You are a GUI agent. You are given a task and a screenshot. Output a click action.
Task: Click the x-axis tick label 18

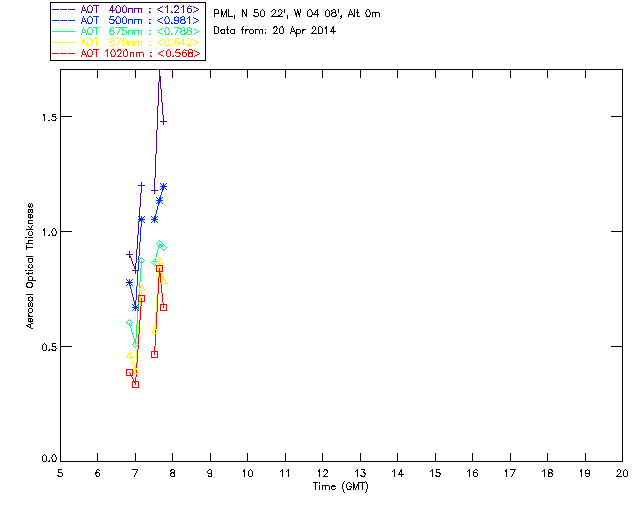coord(547,473)
